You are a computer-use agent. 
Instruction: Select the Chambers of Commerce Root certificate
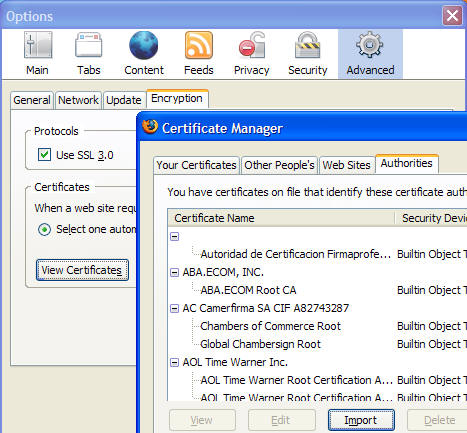point(270,326)
